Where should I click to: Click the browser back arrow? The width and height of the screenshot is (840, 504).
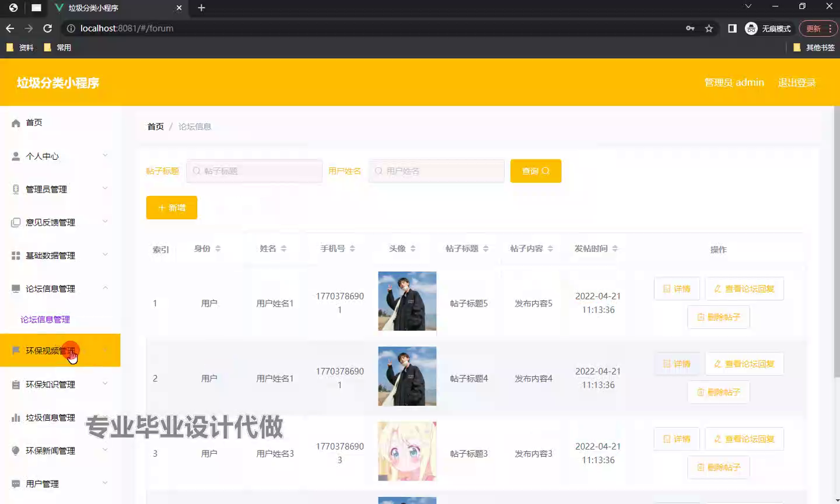point(10,28)
